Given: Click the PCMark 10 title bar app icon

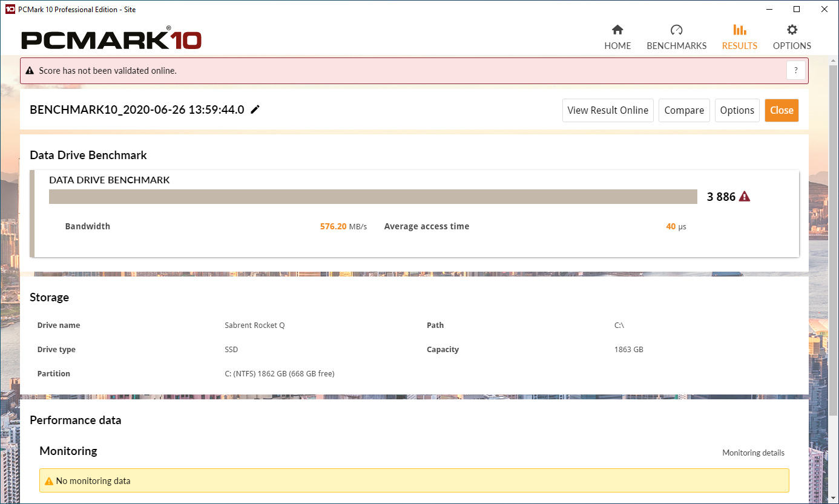Looking at the screenshot, I should pos(10,9).
